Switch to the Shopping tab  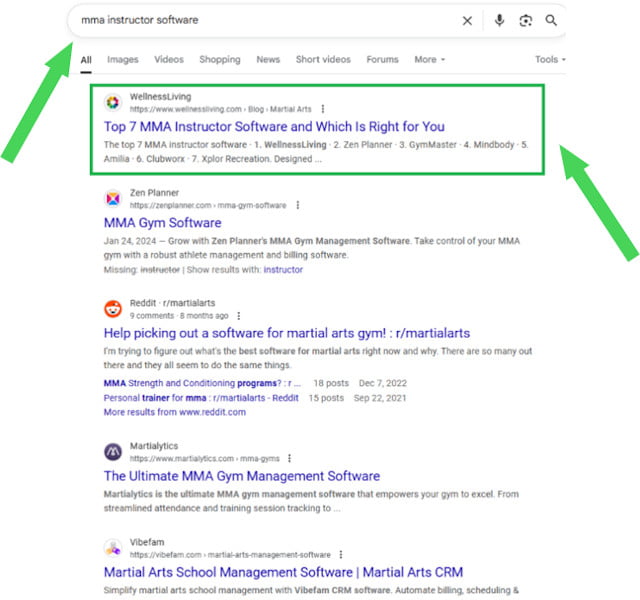coord(219,60)
